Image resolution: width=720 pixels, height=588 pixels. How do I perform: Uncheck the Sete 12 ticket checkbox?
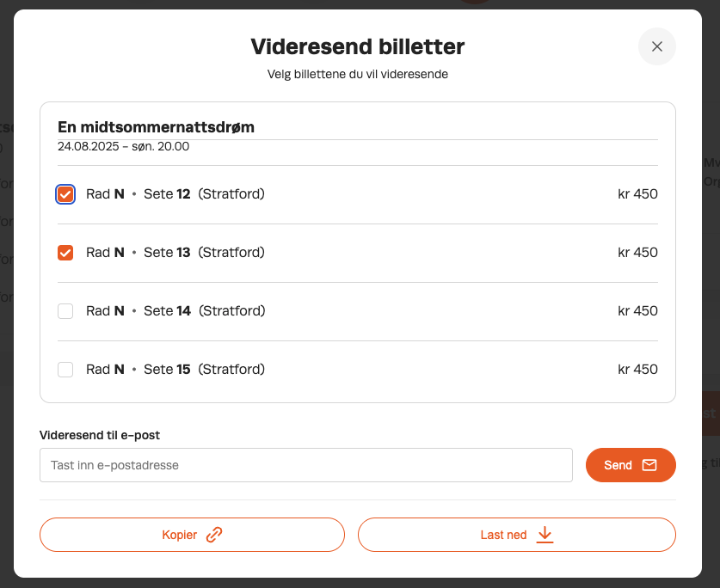coord(65,194)
